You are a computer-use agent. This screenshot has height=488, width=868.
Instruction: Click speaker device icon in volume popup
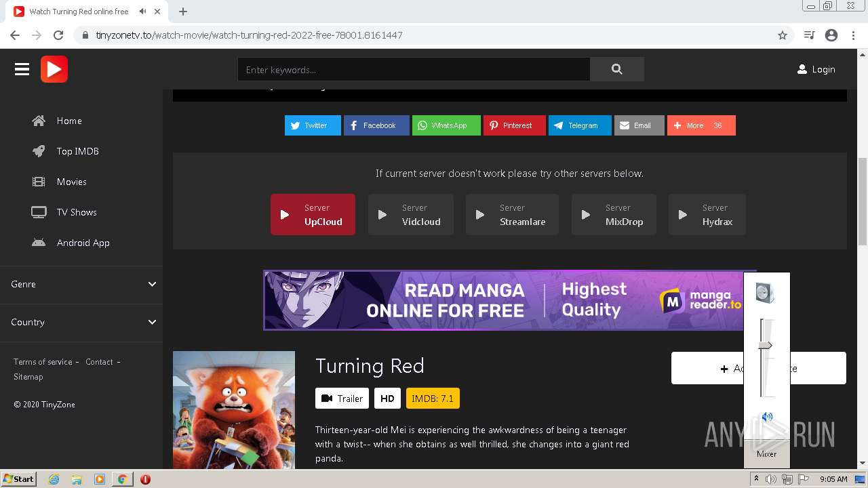pyautogui.click(x=766, y=293)
